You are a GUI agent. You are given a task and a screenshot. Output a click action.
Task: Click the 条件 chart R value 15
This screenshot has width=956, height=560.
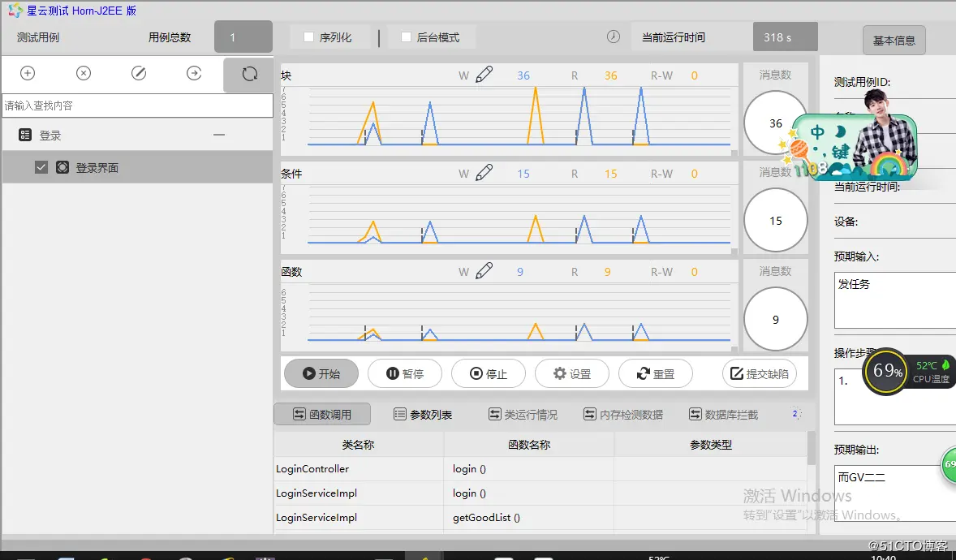610,174
